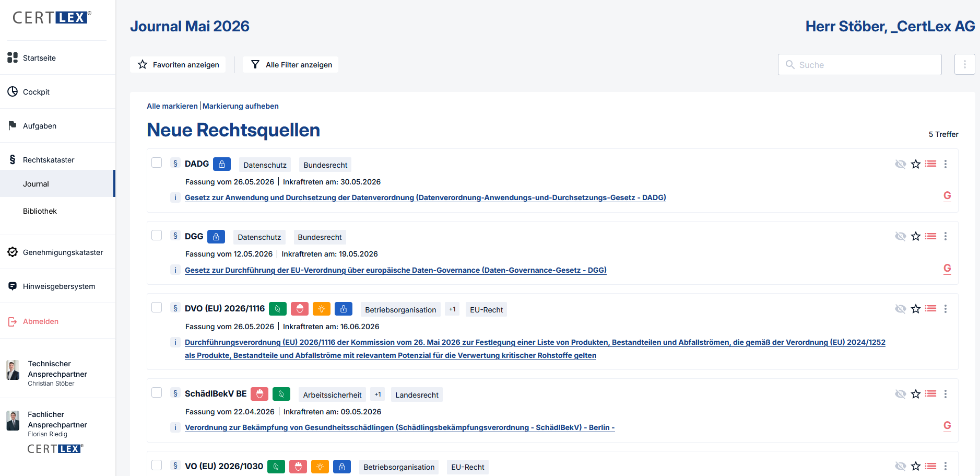The width and height of the screenshot is (980, 476).
Task: Star the DADG entry as favorite
Action: (x=915, y=164)
